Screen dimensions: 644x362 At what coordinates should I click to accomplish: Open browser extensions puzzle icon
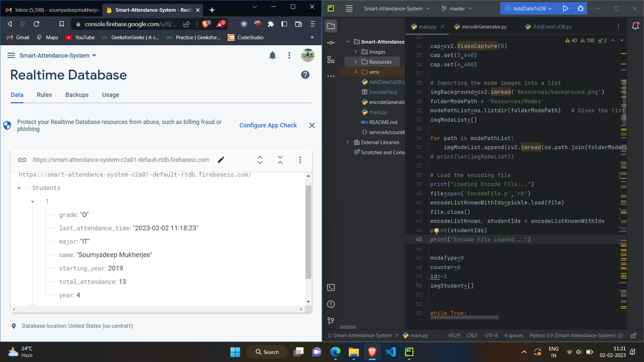click(271, 24)
